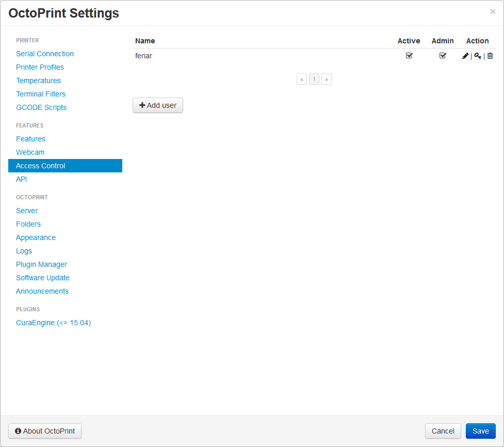Open Server settings
The width and height of the screenshot is (504, 447).
click(x=27, y=211)
